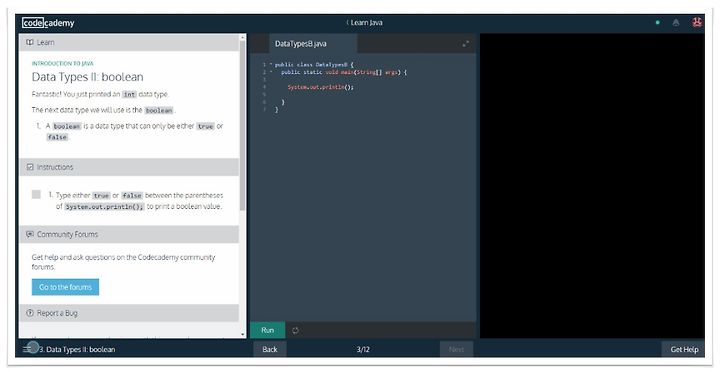
Task: Click the INTRODUCTION TO JAVA heading text
Action: click(x=62, y=63)
